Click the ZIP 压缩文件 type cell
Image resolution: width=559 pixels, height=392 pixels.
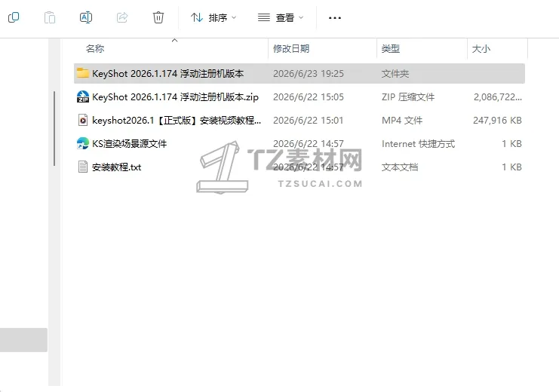[408, 97]
